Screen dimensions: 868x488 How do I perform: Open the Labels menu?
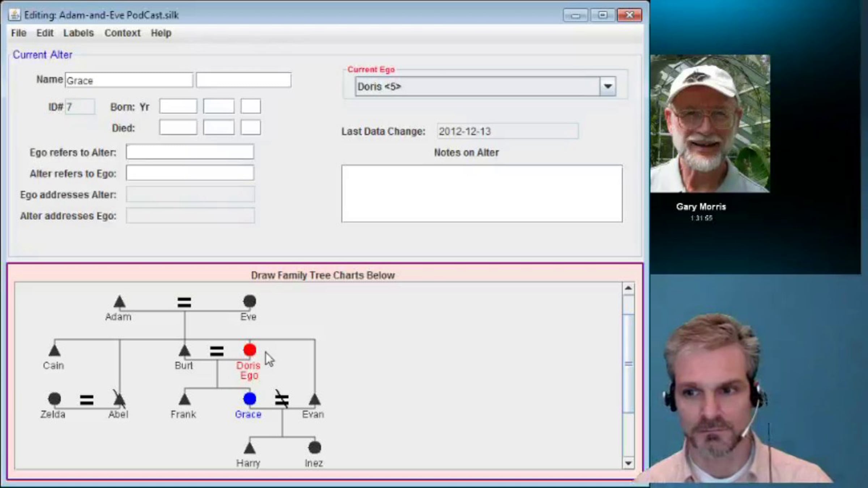(x=78, y=33)
